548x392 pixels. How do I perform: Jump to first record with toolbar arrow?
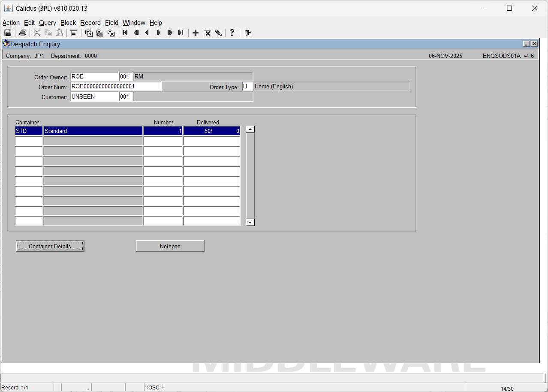pos(125,33)
